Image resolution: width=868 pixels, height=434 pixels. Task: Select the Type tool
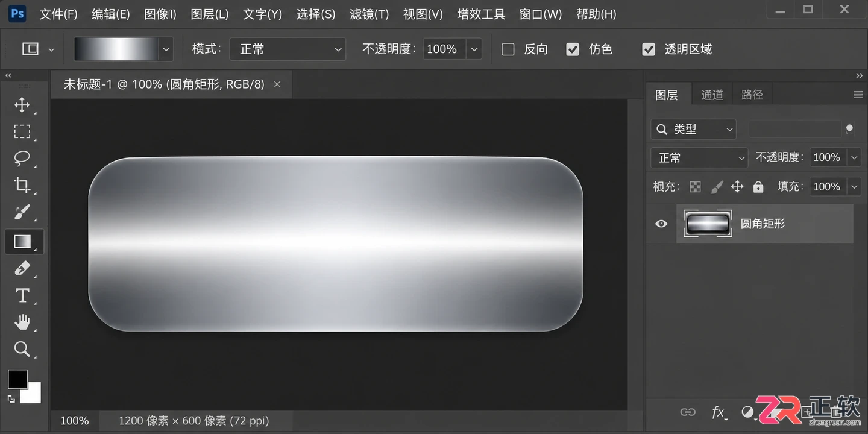22,295
